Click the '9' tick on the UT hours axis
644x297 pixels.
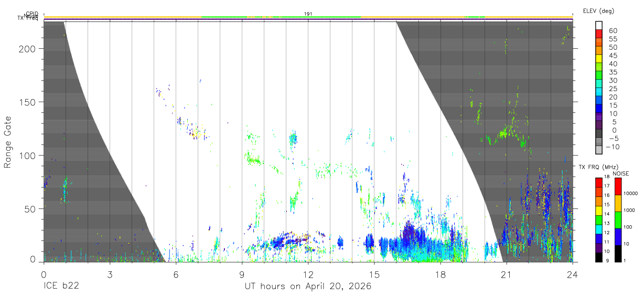(x=242, y=274)
